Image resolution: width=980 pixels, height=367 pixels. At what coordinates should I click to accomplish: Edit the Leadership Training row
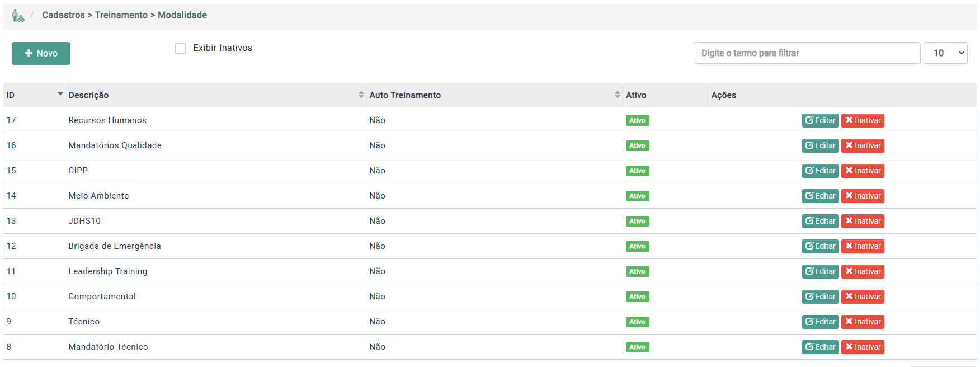point(820,271)
